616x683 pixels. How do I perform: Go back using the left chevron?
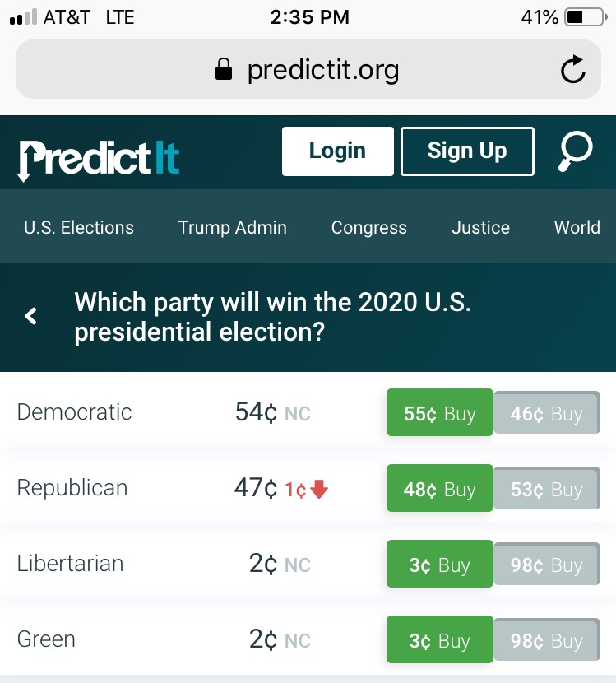tap(30, 316)
